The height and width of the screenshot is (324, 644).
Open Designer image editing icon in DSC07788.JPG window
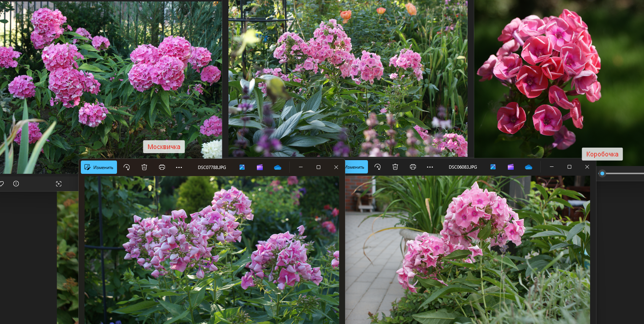point(242,167)
